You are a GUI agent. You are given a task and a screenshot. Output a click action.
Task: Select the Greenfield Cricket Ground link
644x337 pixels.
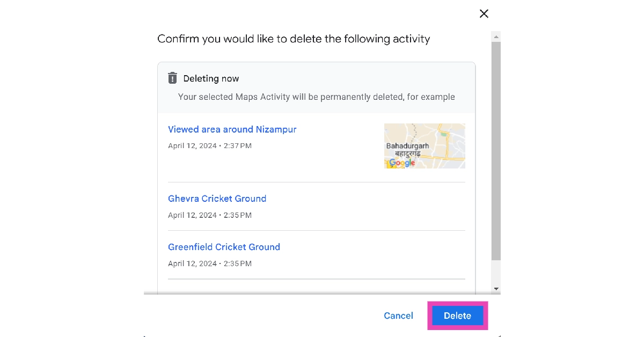(224, 247)
